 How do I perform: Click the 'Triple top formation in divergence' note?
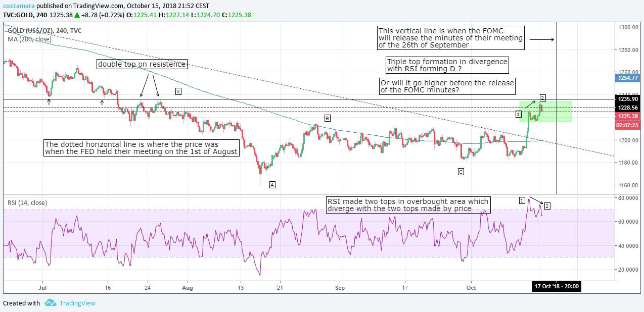(447, 65)
